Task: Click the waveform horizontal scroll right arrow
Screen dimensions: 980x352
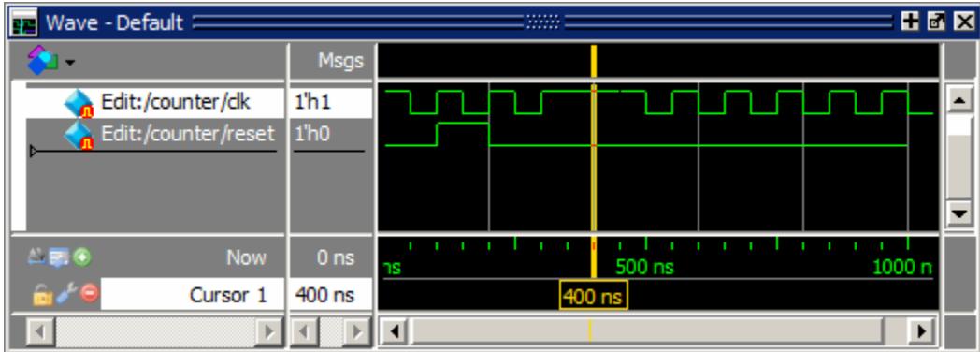Action: 921,330
